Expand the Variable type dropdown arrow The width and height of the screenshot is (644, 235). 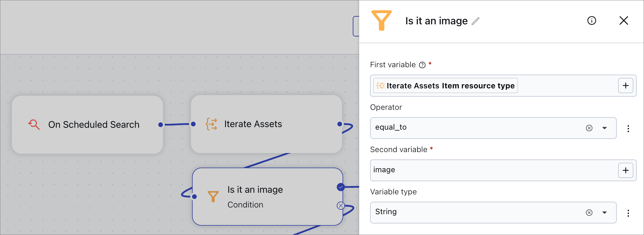(x=605, y=213)
